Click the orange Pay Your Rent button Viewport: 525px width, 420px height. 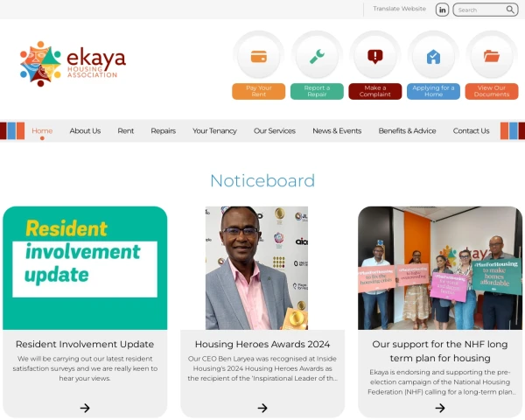[x=259, y=91]
